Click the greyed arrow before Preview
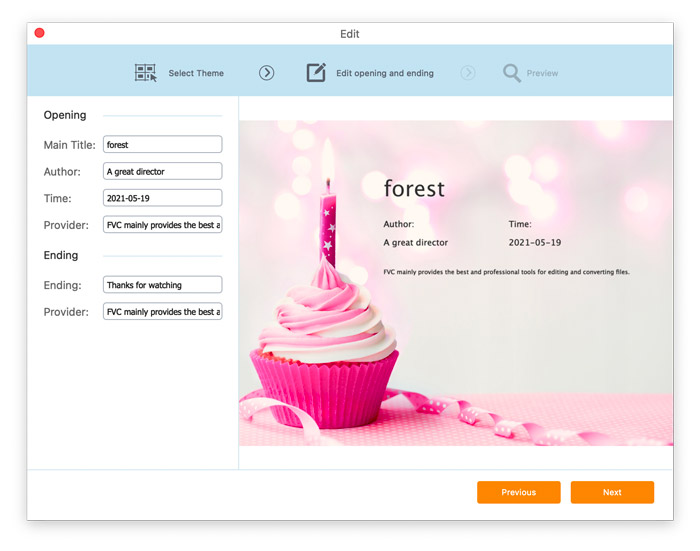 (468, 73)
